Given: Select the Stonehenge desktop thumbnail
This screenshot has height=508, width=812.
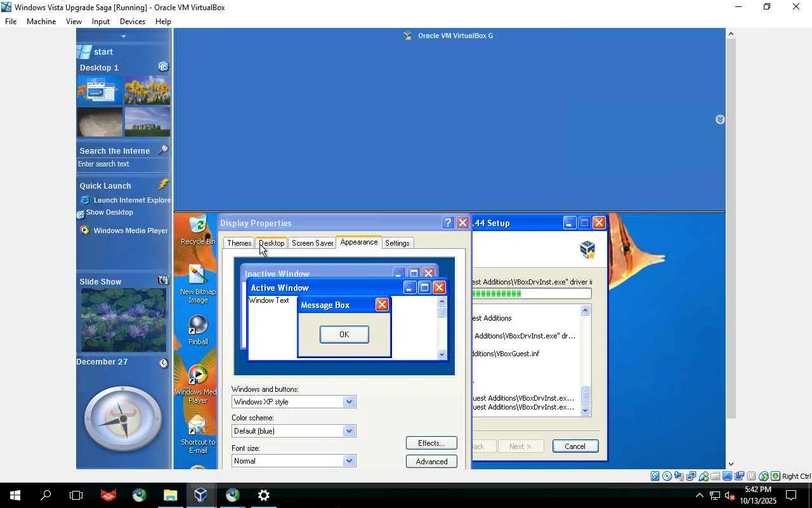Looking at the screenshot, I should tap(147, 122).
